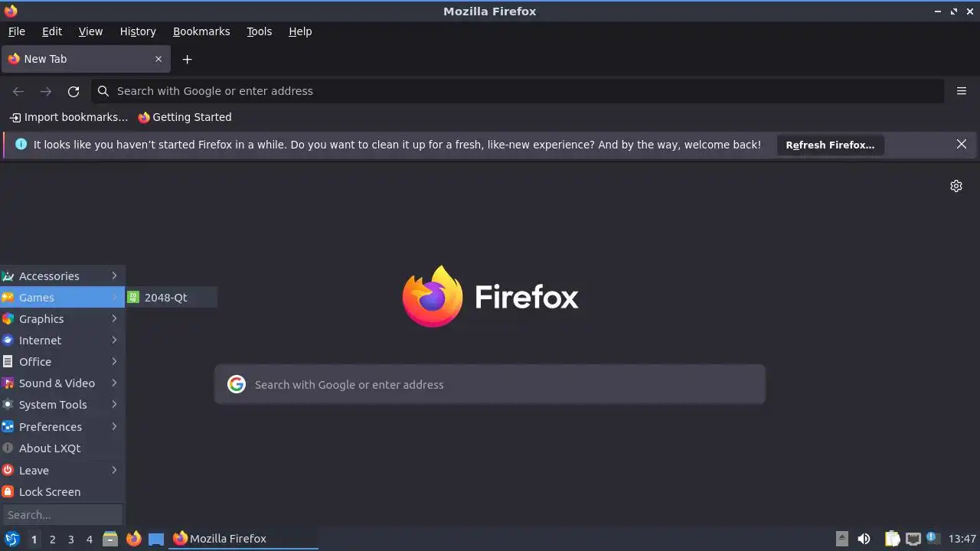Screen dimensions: 980x551
Task: Focus the Search with Google page field
Action: click(x=490, y=384)
